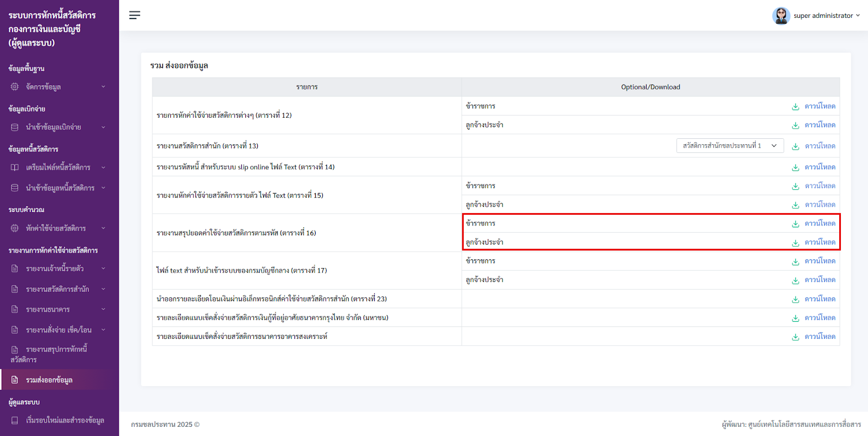Click the รายการ column header
868x436 pixels.
point(307,87)
